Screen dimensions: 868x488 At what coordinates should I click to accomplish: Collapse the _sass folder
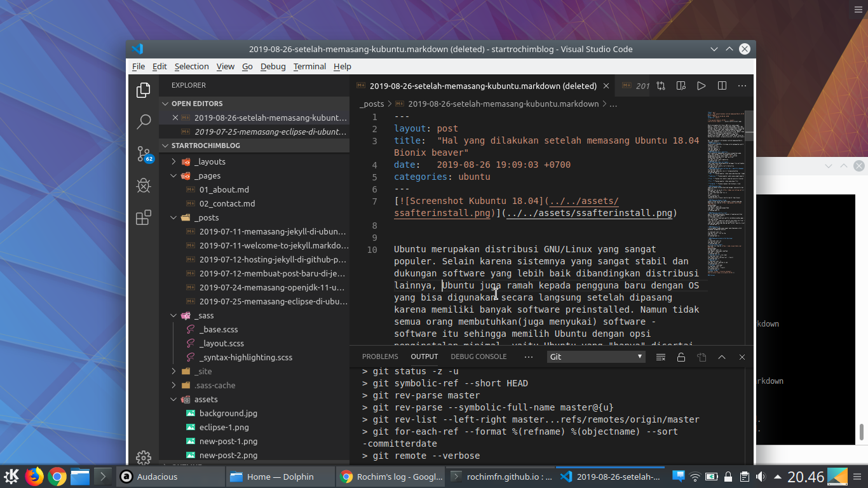coord(254,316)
